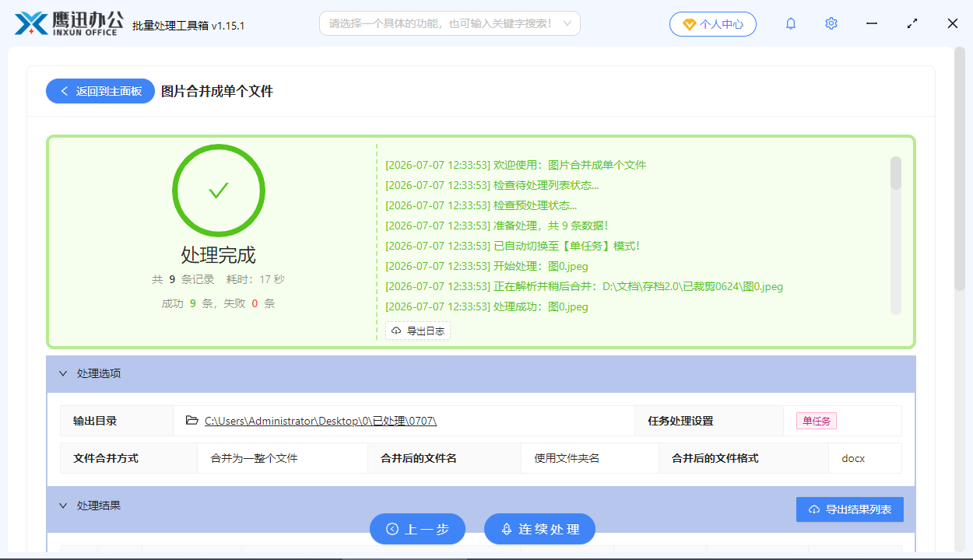Click the icon in 连续处理 button

[x=506, y=529]
